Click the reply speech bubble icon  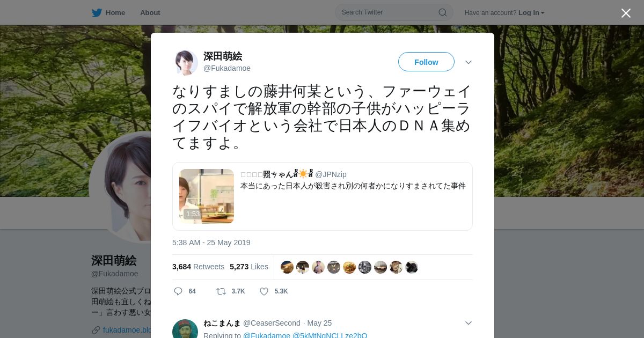[178, 291]
